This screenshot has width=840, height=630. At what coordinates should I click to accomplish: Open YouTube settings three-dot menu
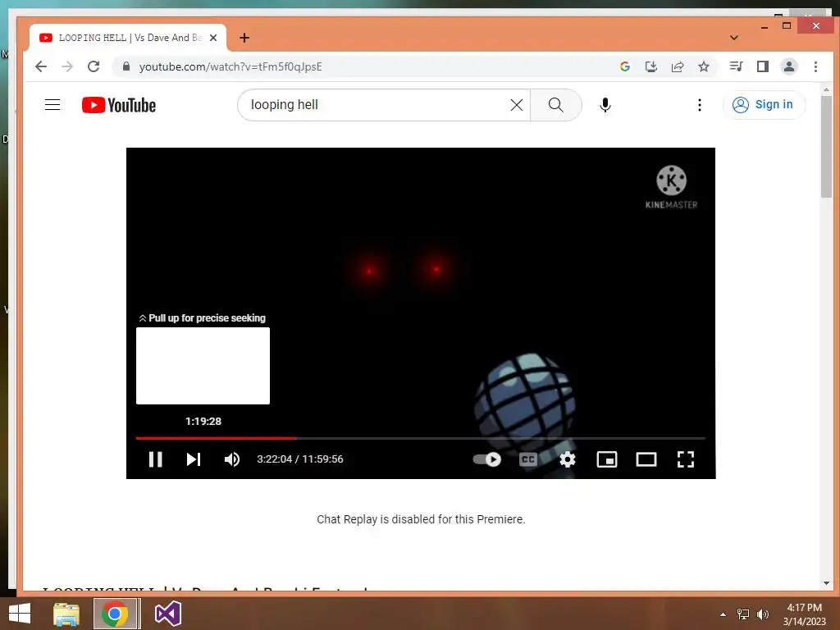tap(699, 105)
